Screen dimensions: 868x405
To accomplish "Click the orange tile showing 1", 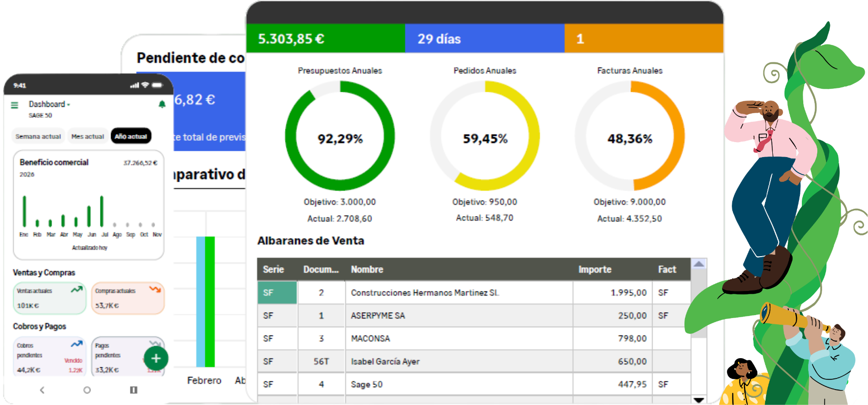I will point(644,38).
